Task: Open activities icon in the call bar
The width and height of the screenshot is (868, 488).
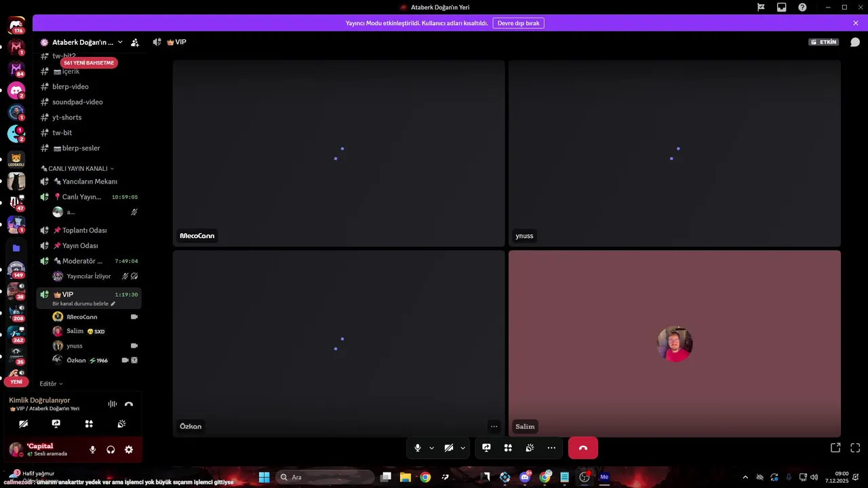Action: (x=508, y=448)
